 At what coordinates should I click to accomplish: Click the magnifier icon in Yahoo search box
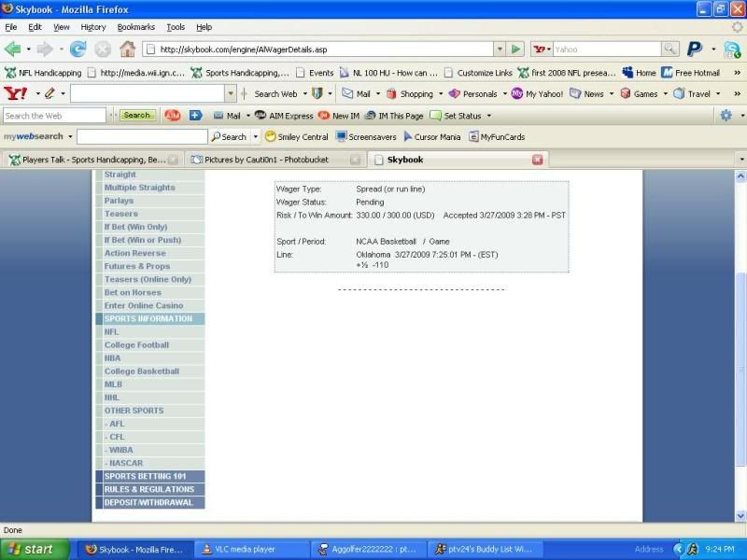669,49
